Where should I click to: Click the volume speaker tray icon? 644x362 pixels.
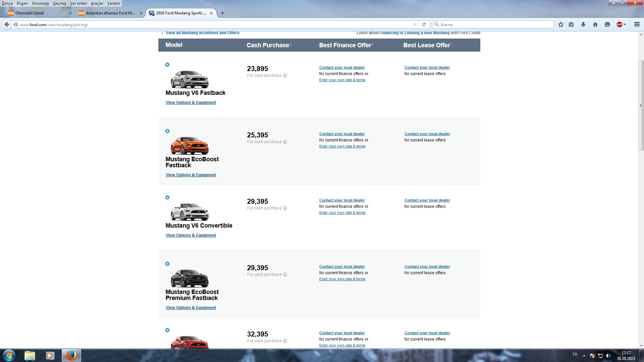coord(608,356)
